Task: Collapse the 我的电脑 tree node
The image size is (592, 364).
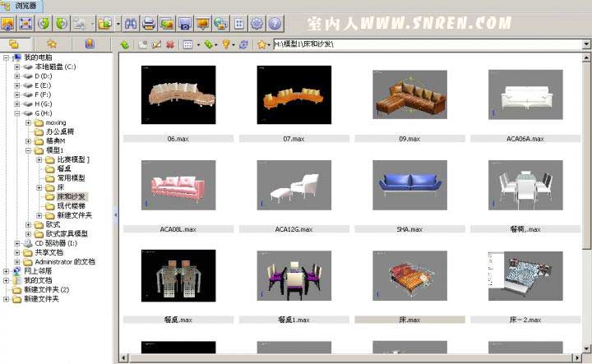Action: click(6, 58)
